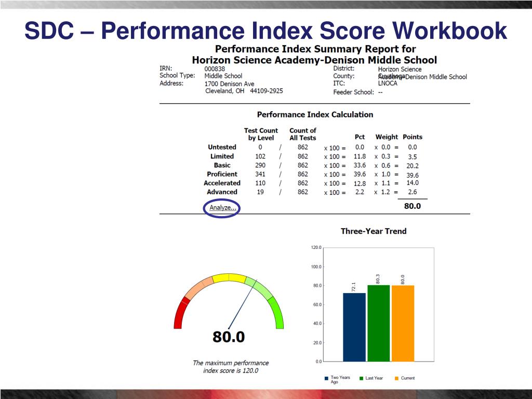
Task: Click the Count of All Tests header
Action: tap(303, 134)
